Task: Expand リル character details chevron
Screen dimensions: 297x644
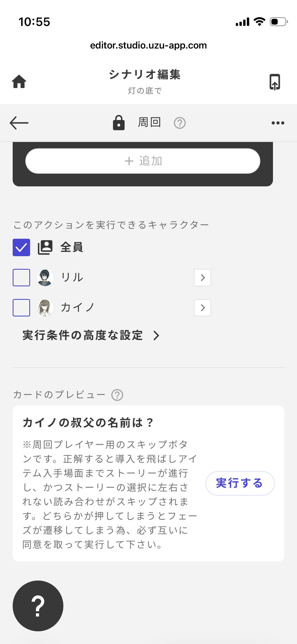Action: pyautogui.click(x=202, y=278)
